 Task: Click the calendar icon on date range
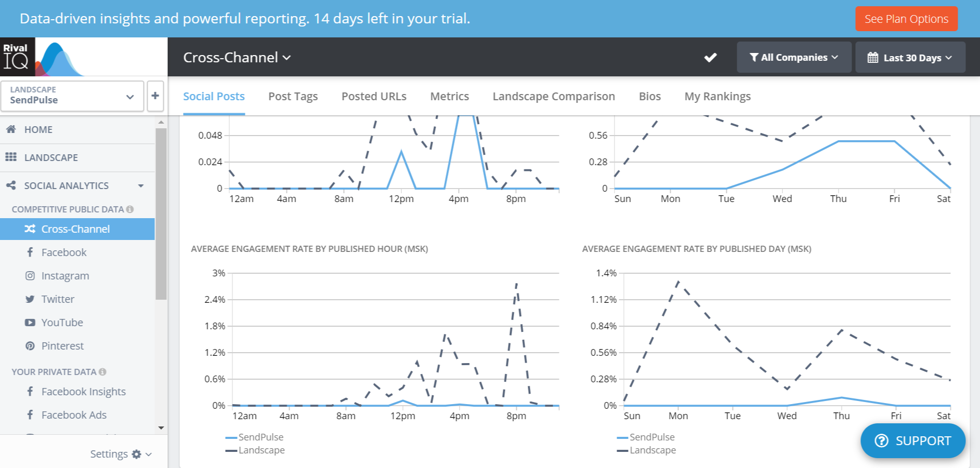(x=873, y=58)
